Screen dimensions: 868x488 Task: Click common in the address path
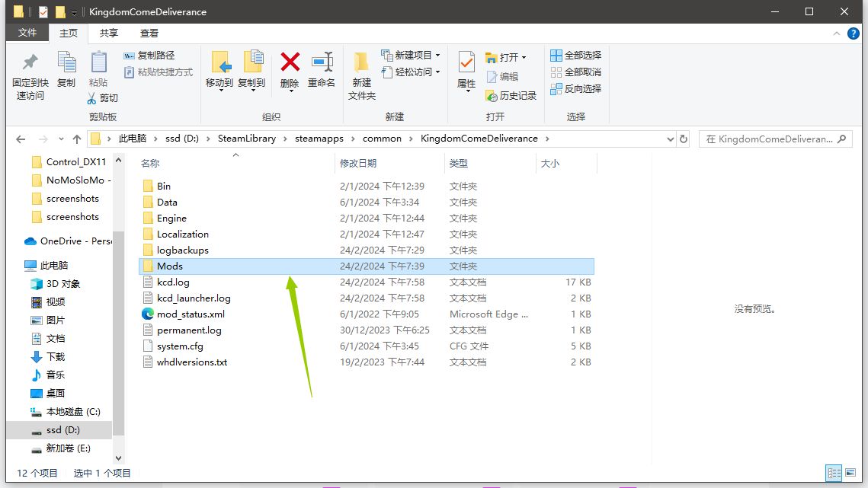pos(382,139)
